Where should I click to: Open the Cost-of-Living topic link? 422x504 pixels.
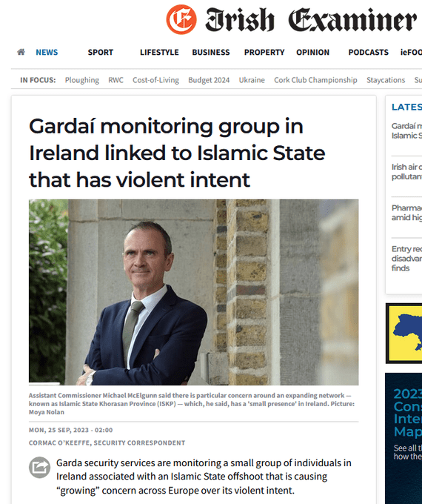155,80
